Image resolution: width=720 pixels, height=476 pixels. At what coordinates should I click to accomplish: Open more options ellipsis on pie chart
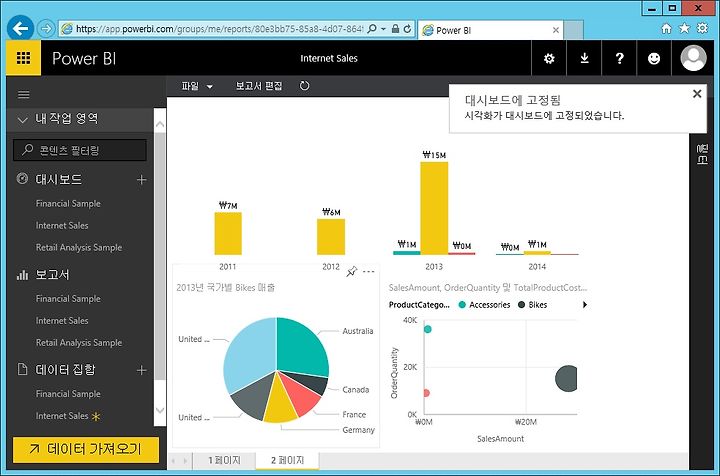(x=368, y=271)
